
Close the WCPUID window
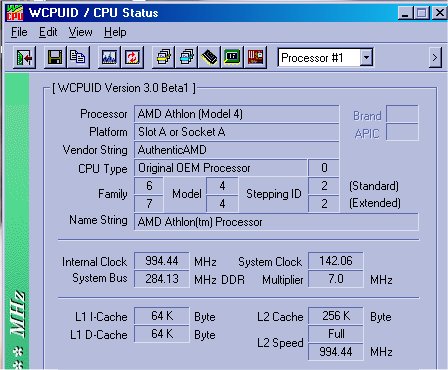(439, 13)
